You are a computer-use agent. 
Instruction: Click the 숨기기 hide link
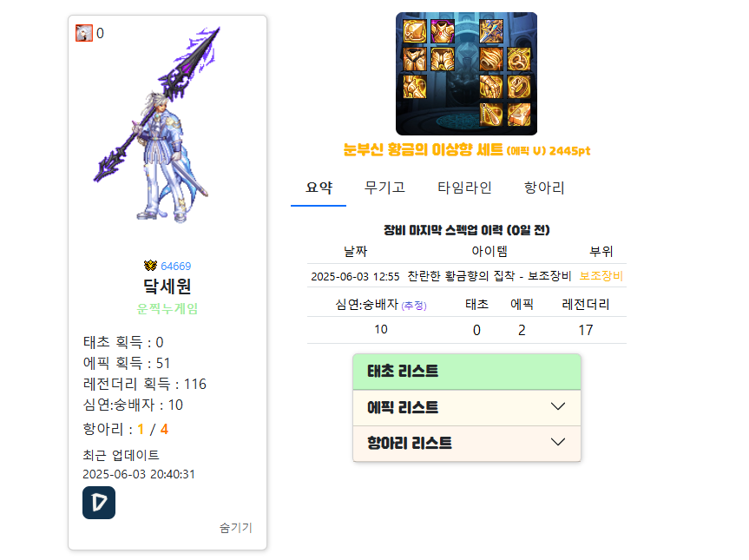coord(235,528)
